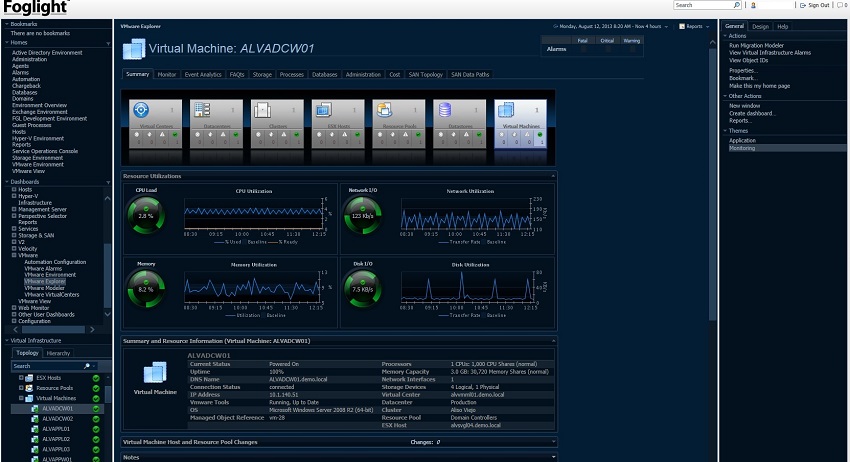Image resolution: width=850 pixels, height=462 pixels.
Task: Open Active Directory Environment home
Action: (x=47, y=53)
